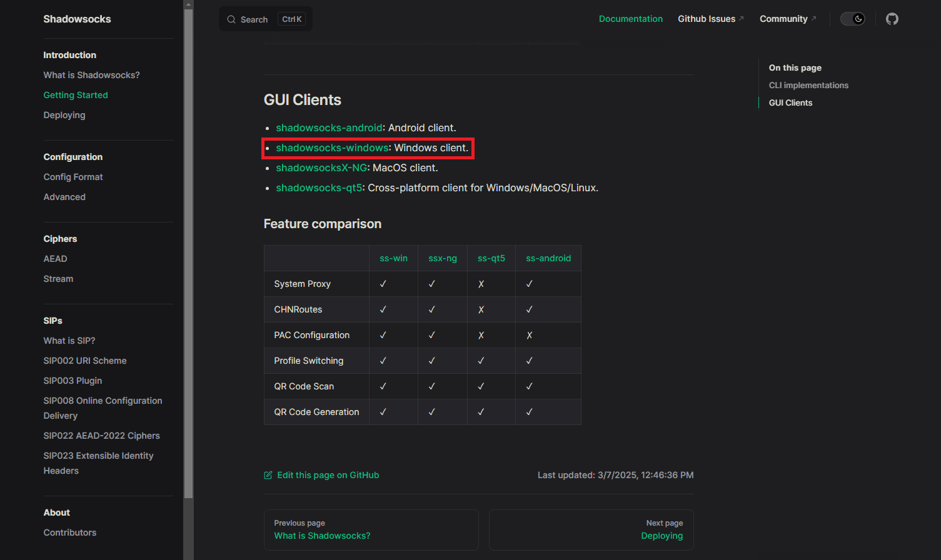Switch to the Documentation tab
Image resolution: width=941 pixels, height=560 pixels.
pos(630,19)
